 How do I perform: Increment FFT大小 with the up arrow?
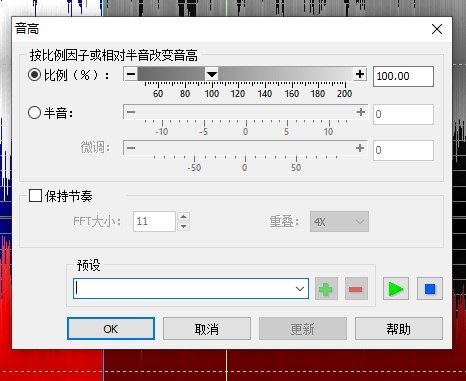coord(184,216)
